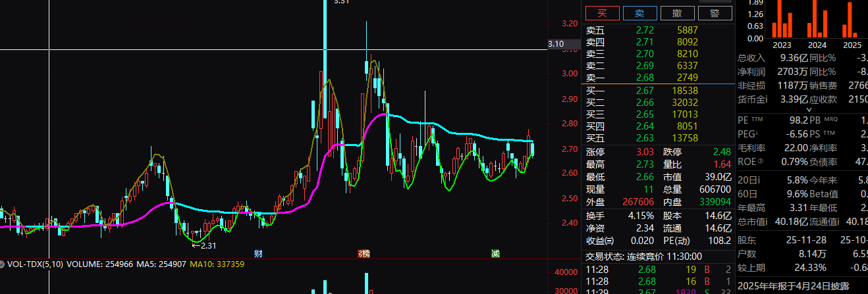The width and height of the screenshot is (868, 294).
Task: Click the 2024 bars in revenue chart
Action: tap(817, 18)
